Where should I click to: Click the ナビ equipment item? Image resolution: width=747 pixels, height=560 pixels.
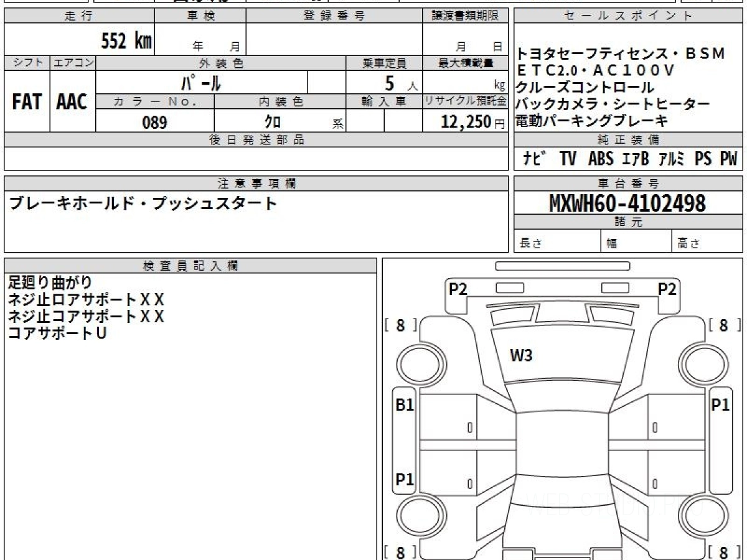pyautogui.click(x=535, y=159)
